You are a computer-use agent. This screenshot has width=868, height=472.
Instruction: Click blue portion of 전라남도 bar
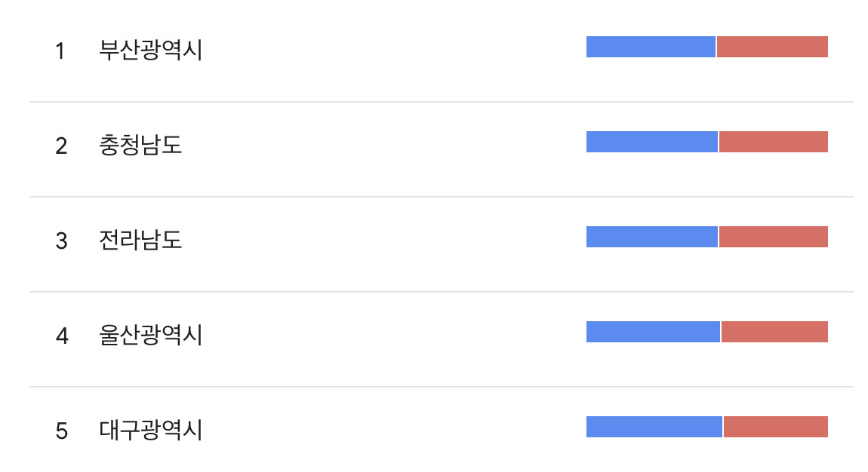651,237
